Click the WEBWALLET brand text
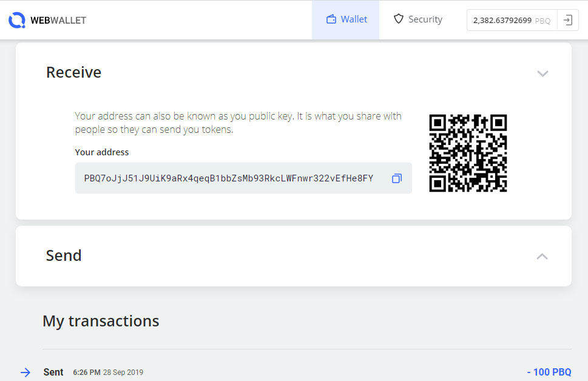588x381 pixels. tap(58, 21)
